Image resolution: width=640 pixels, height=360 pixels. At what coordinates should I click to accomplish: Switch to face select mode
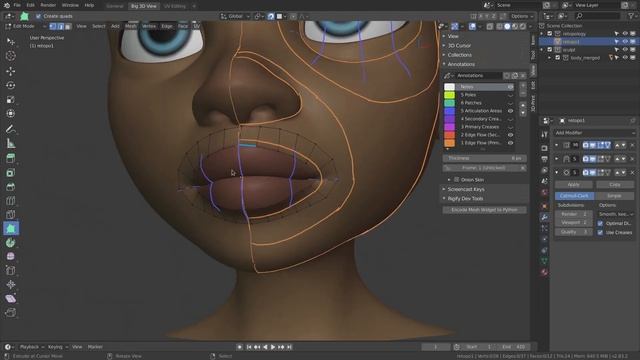pos(68,26)
